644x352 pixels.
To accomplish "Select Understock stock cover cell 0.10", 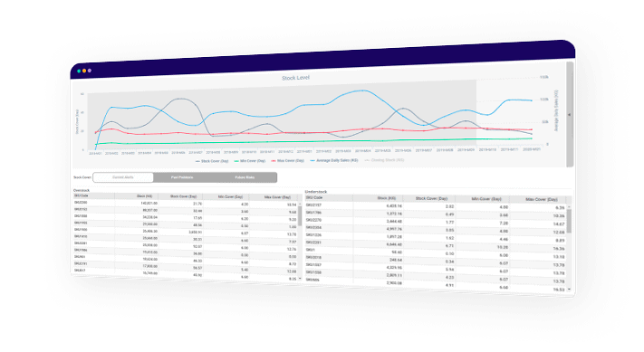I will click(x=450, y=254).
